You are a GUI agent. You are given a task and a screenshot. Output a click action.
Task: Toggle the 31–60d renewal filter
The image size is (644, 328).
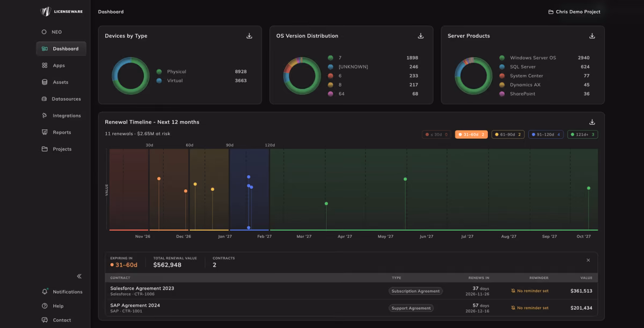coord(471,135)
